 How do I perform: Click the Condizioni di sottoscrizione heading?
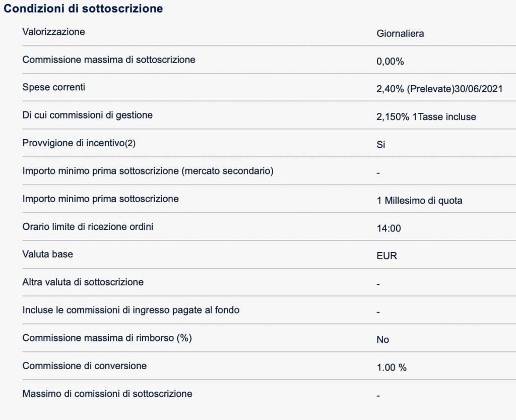point(83,9)
